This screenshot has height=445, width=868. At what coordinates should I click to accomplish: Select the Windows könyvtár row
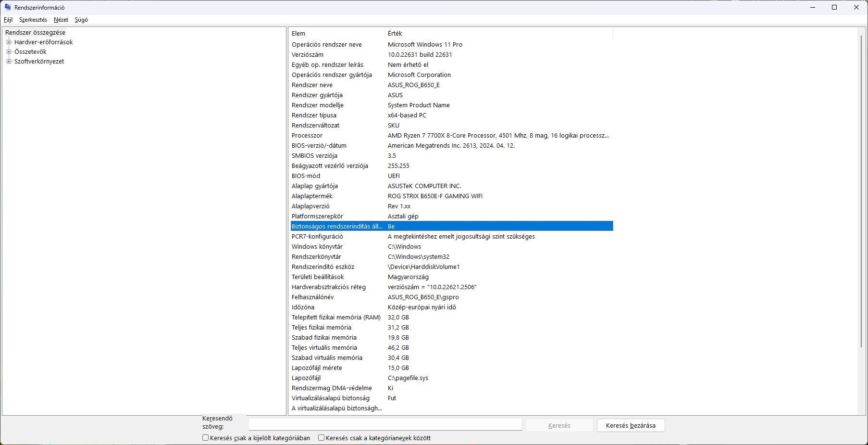pos(452,246)
